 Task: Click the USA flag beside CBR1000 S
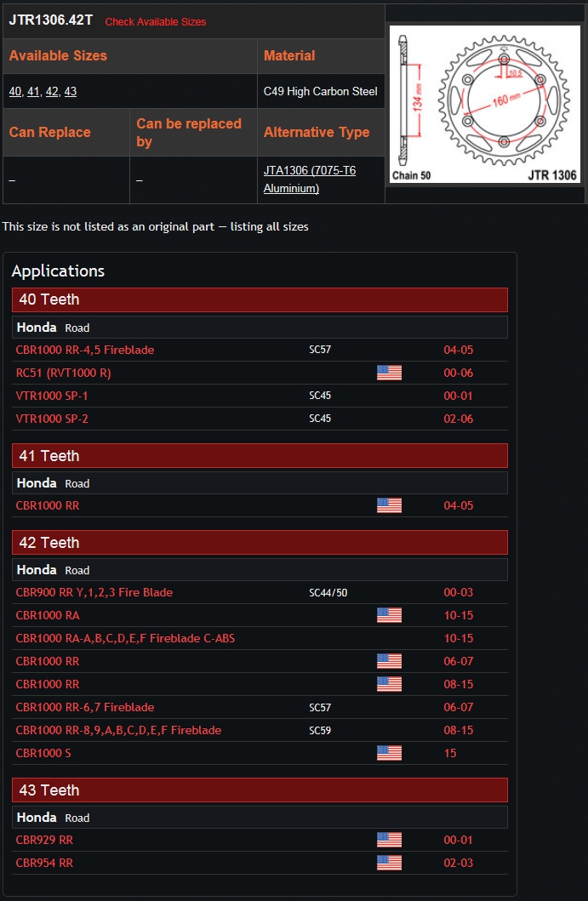pos(389,753)
